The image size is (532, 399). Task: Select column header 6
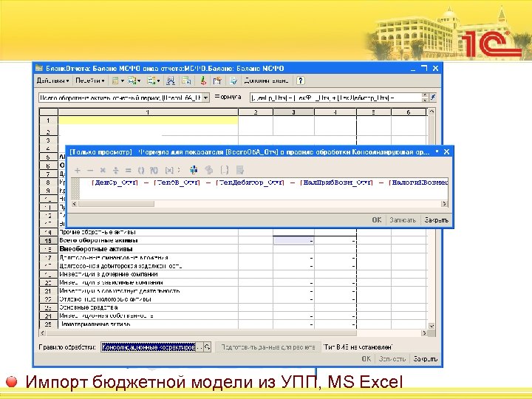(x=409, y=112)
